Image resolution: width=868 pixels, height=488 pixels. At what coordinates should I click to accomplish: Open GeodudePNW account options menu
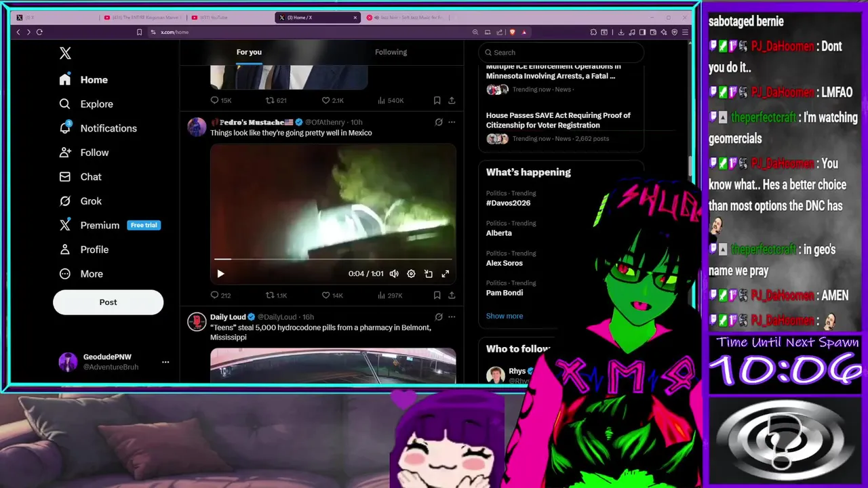click(165, 362)
